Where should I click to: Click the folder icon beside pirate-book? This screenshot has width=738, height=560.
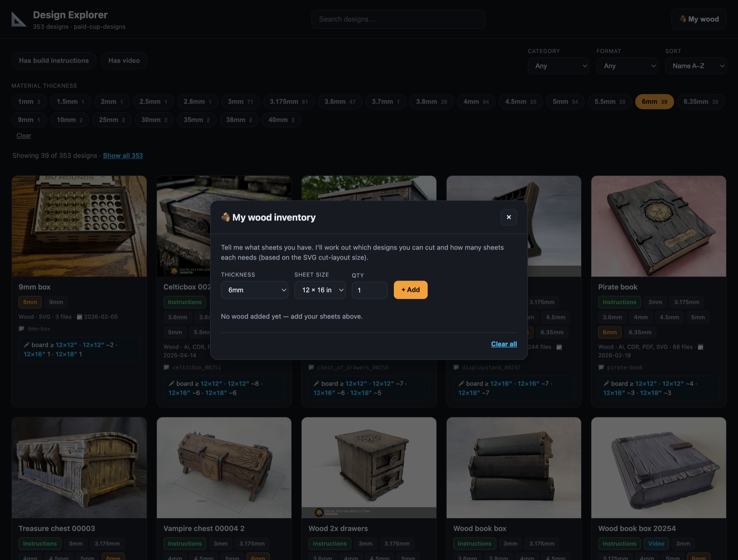tap(601, 367)
